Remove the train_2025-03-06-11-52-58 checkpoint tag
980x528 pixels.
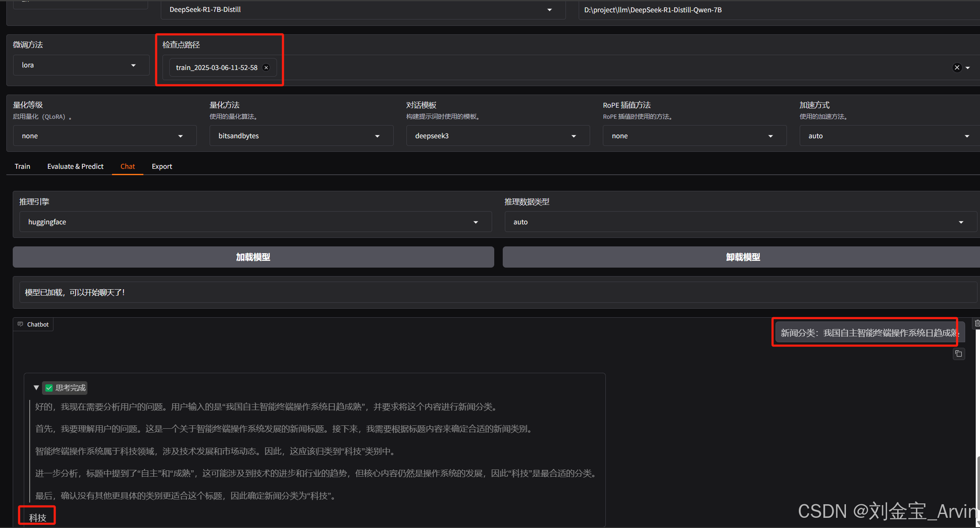point(266,68)
